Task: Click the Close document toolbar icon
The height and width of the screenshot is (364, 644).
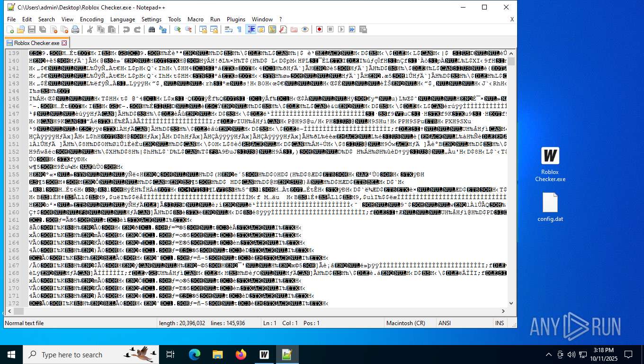Action: [54, 29]
